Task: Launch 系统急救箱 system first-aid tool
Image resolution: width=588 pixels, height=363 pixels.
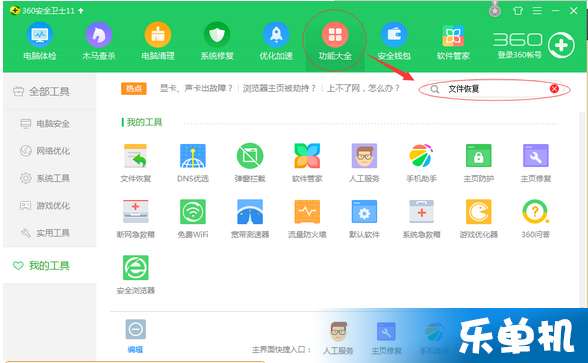Action: coord(421,212)
